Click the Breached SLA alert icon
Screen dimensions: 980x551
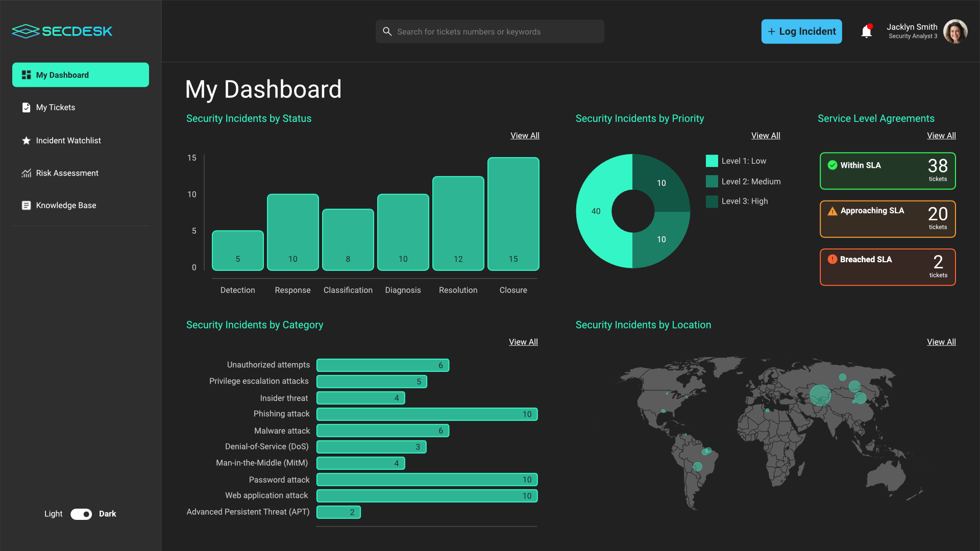(832, 259)
